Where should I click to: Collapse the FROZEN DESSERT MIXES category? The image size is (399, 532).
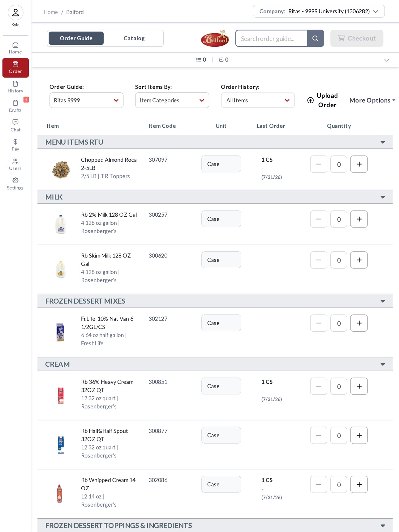coord(383,301)
